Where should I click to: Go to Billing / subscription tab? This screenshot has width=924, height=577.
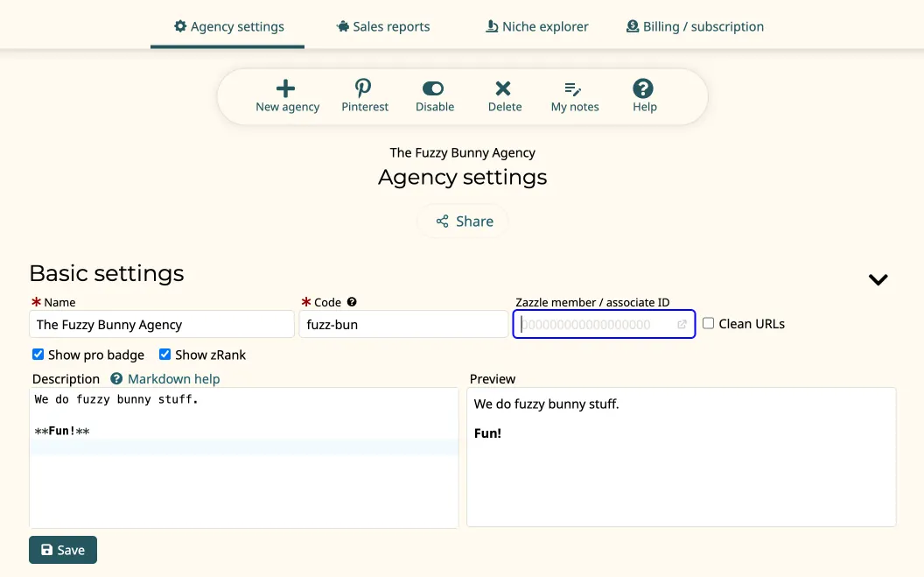point(695,26)
